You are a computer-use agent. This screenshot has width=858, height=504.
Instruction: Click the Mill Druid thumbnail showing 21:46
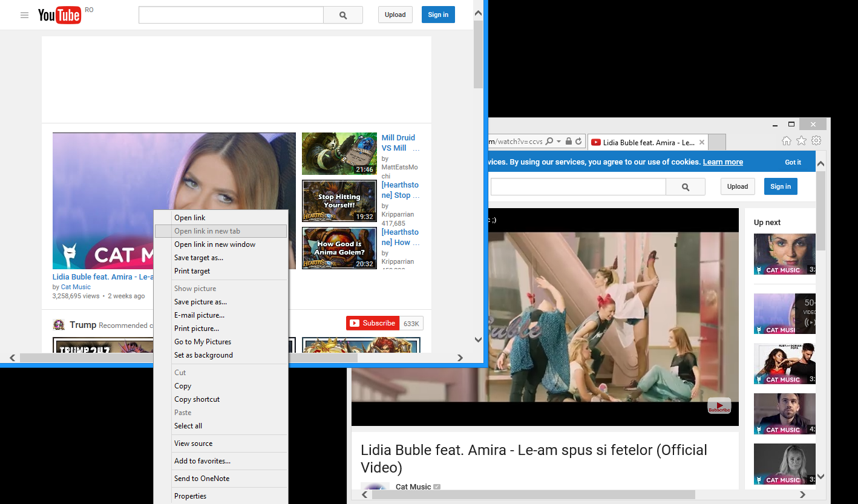[x=339, y=154]
